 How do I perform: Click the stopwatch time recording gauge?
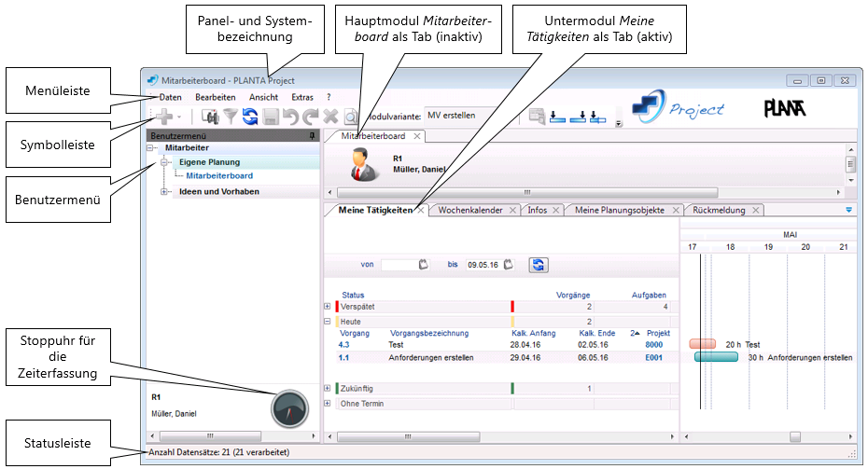pos(289,408)
